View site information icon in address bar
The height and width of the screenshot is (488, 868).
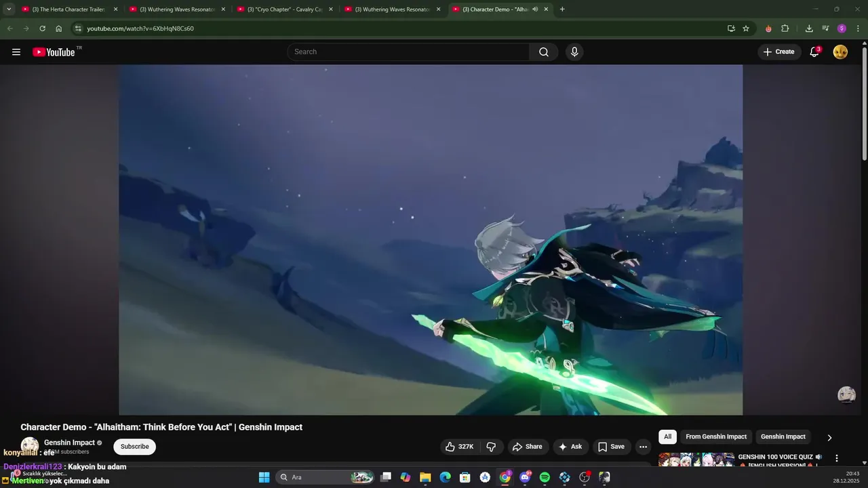(x=78, y=28)
